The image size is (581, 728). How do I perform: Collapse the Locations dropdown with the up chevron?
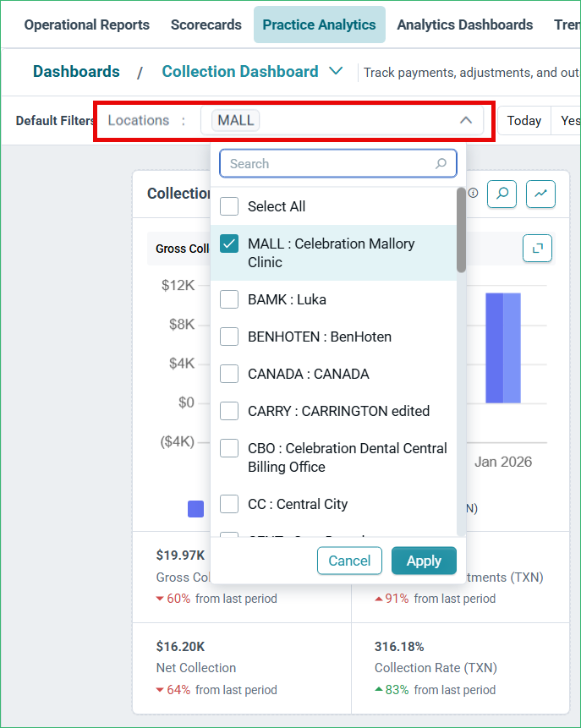coord(466,120)
